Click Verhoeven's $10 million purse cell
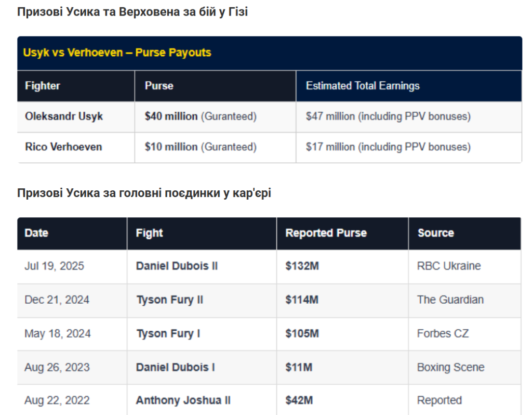 [x=215, y=147]
